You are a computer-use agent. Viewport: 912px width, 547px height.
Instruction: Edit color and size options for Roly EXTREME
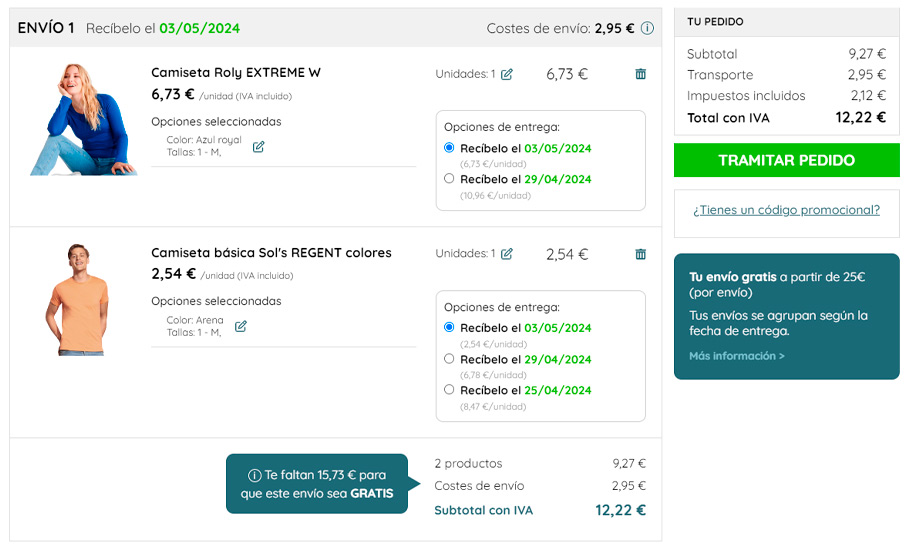tap(258, 147)
